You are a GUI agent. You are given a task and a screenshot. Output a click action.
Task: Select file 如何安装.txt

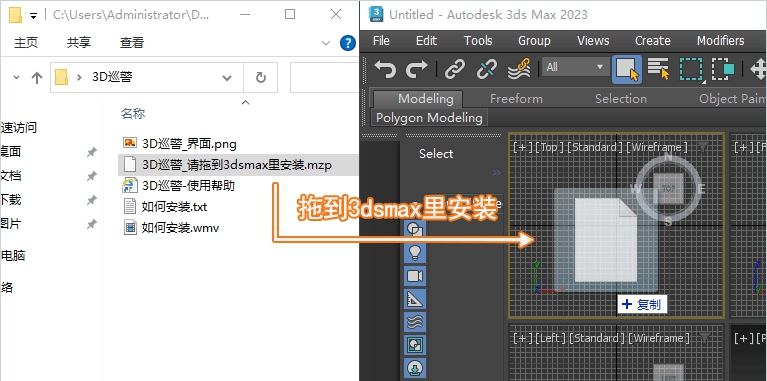[x=165, y=207]
